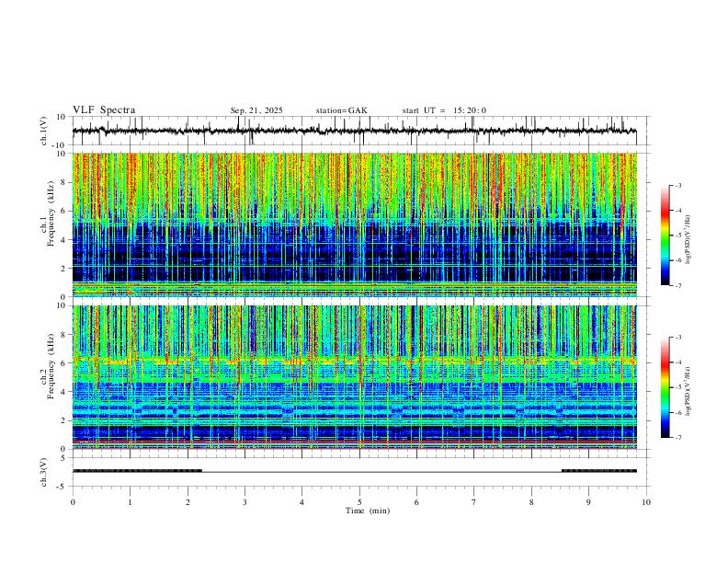Click the ch.2 colorbar log(PSD) unit label
This screenshot has height=563, width=728.
point(688,391)
